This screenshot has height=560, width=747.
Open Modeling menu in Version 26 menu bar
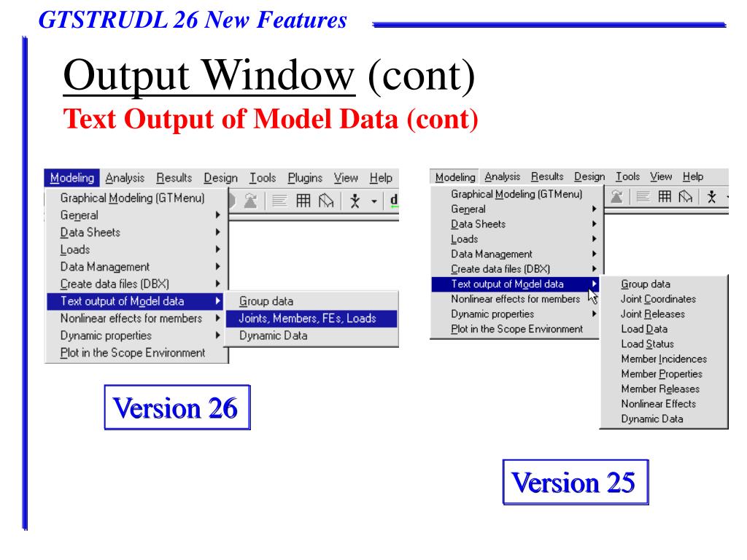tap(72, 178)
